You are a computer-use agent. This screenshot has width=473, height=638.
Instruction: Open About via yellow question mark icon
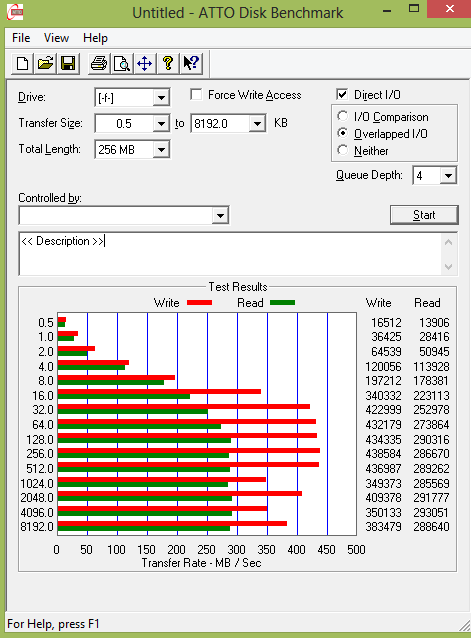click(x=168, y=63)
